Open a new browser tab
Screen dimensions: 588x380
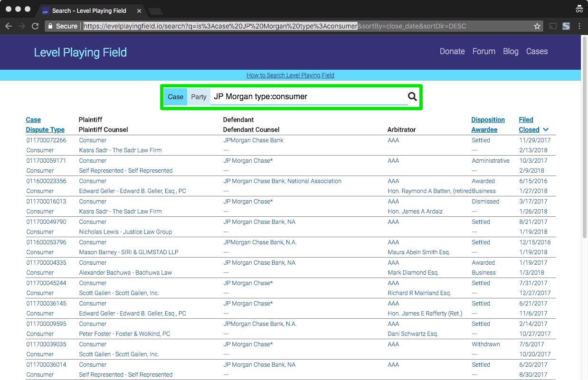(x=155, y=11)
